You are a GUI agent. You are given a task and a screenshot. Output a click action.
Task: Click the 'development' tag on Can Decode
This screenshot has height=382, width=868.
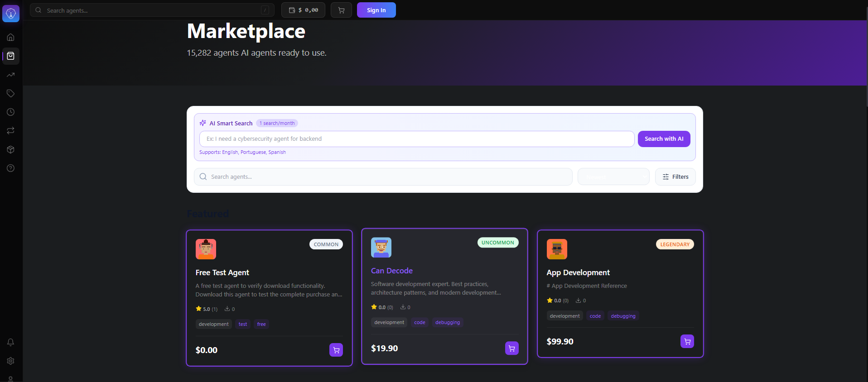coord(389,322)
